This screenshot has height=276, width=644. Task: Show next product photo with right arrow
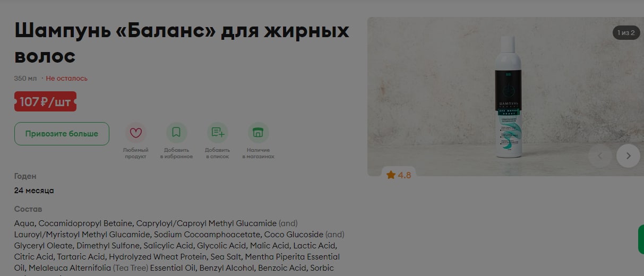(x=628, y=156)
